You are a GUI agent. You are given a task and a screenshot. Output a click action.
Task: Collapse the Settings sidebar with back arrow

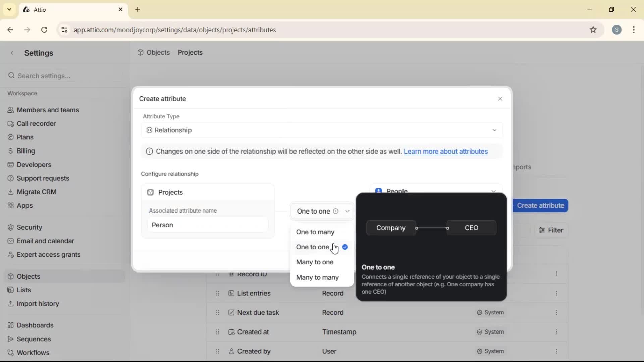(x=12, y=53)
